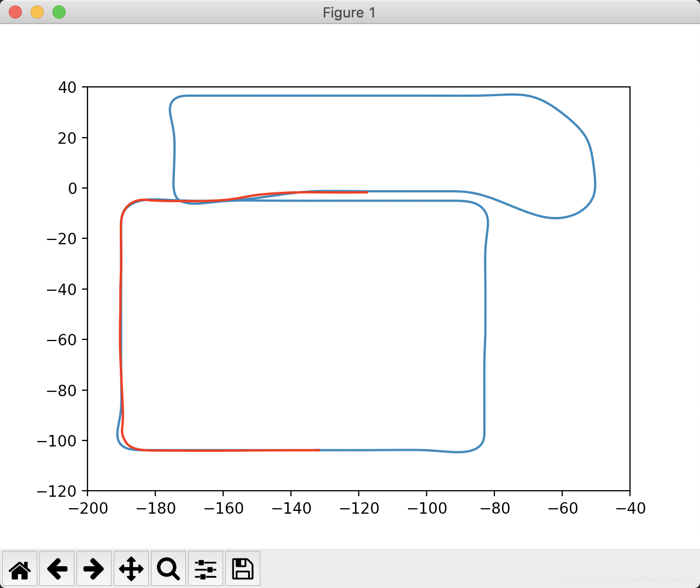700x588 pixels.
Task: Click the x-axis label −140
Action: [x=291, y=508]
